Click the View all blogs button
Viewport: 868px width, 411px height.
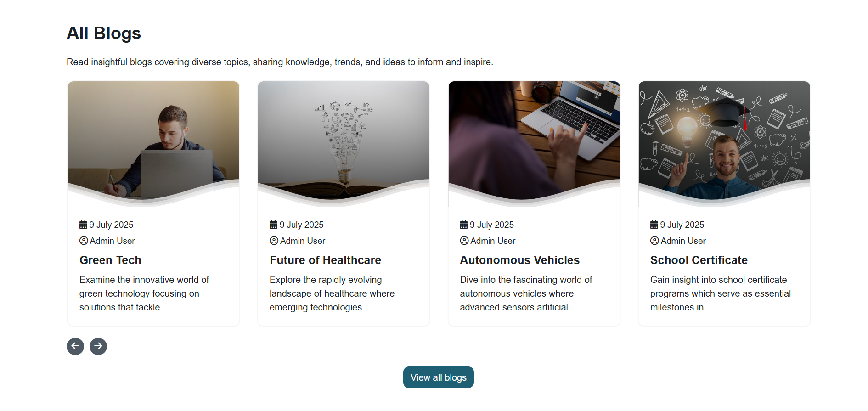click(439, 377)
